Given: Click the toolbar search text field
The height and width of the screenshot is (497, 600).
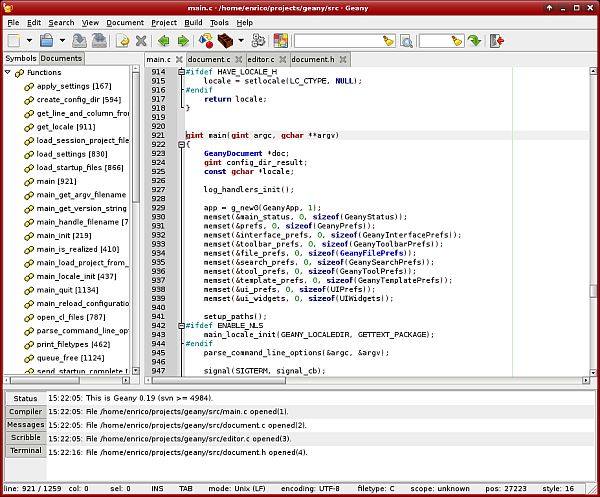Looking at the screenshot, I should click(338, 41).
